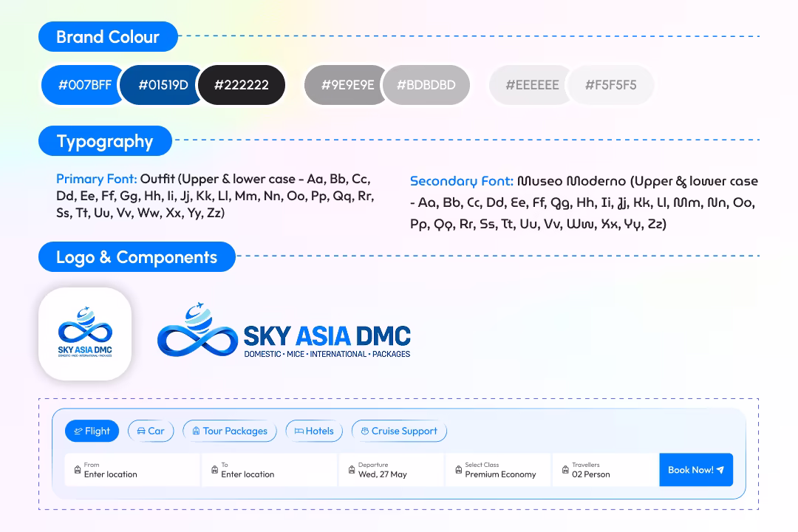Screen dimensions: 798x532
Task: Click the luggage icon beside From
Action: click(78, 469)
